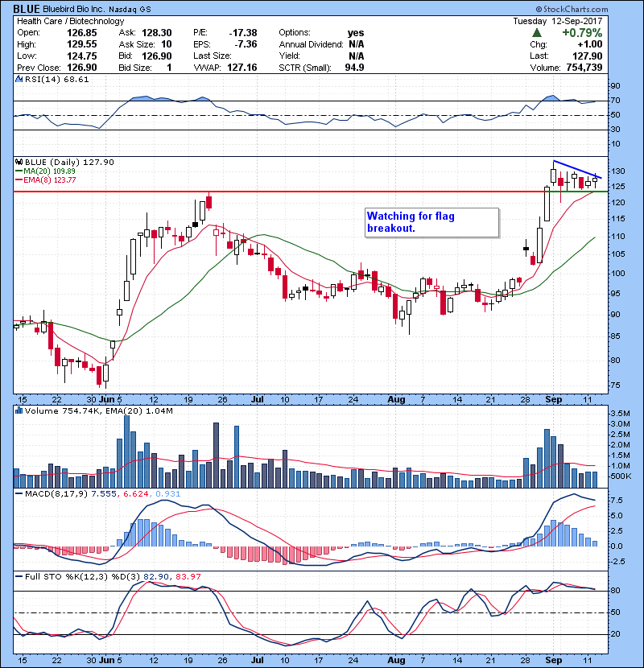The height and width of the screenshot is (668, 644).
Task: Click the Yield N/A value
Action: tap(357, 56)
